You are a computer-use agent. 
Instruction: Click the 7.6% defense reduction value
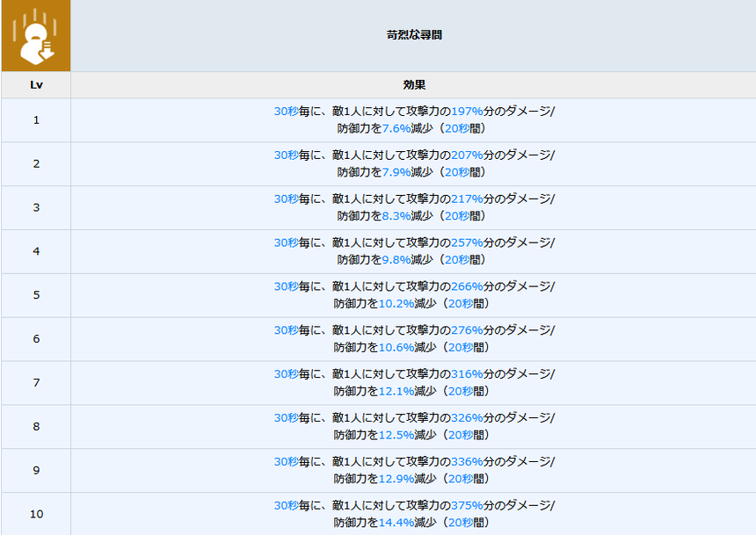coord(396,128)
